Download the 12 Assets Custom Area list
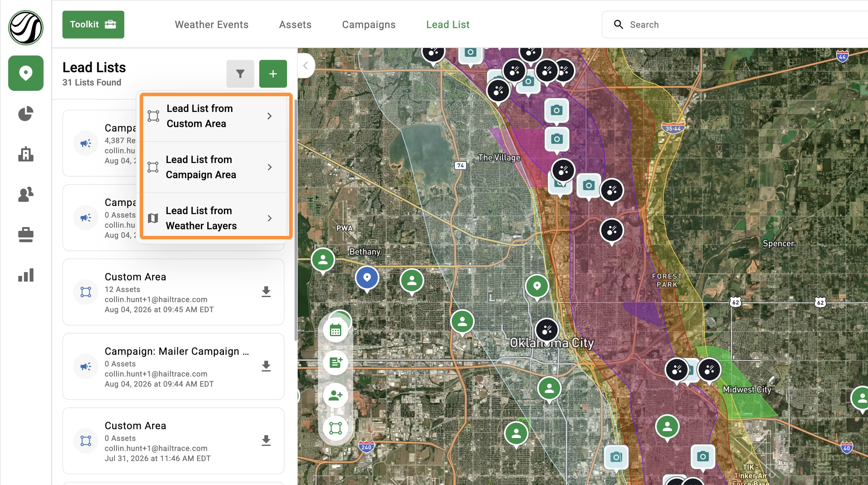This screenshot has height=485, width=868. coord(266,292)
